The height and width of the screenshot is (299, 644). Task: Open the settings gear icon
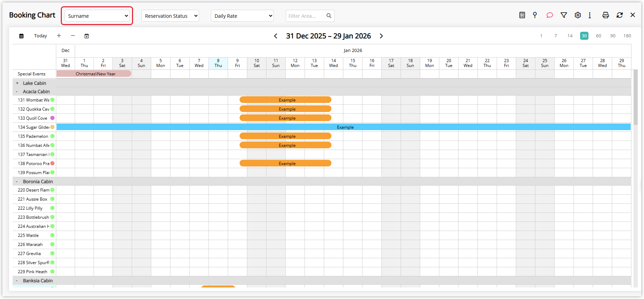(x=578, y=15)
